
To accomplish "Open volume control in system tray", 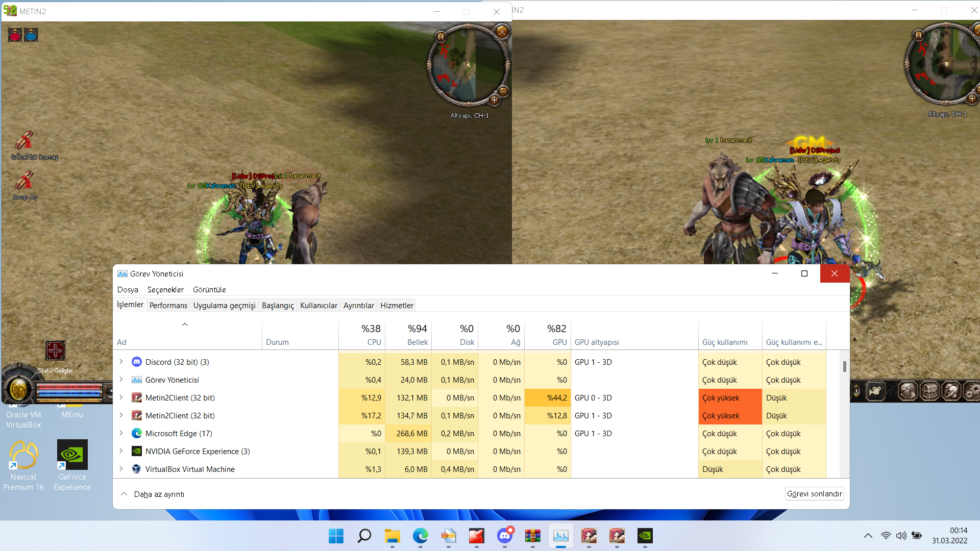I will [x=901, y=536].
